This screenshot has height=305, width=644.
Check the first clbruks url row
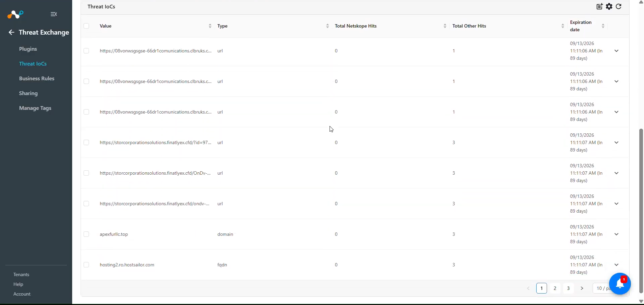click(87, 51)
